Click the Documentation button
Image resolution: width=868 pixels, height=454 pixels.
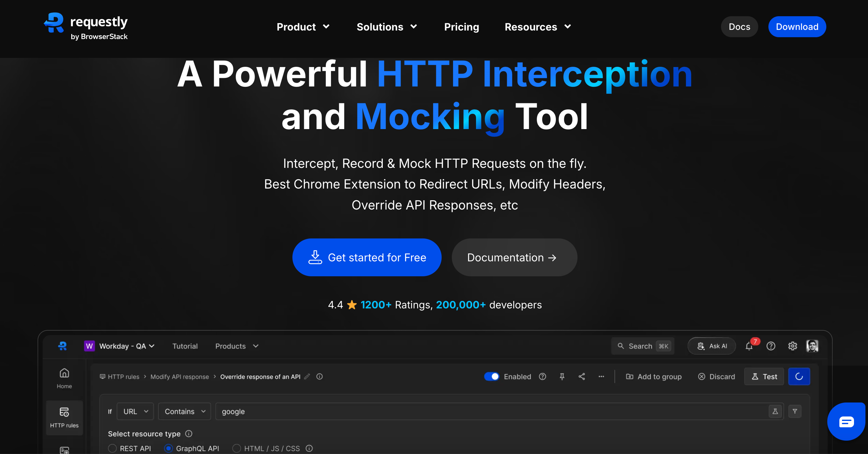click(x=514, y=257)
